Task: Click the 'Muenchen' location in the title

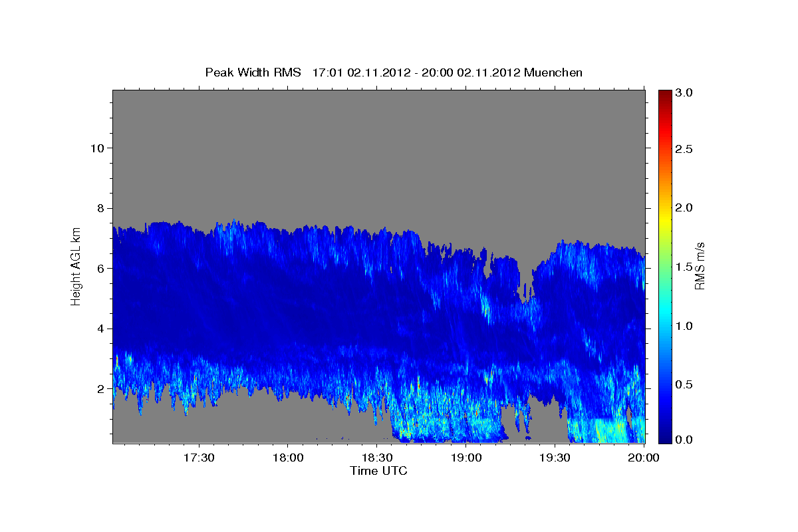Action: 553,72
